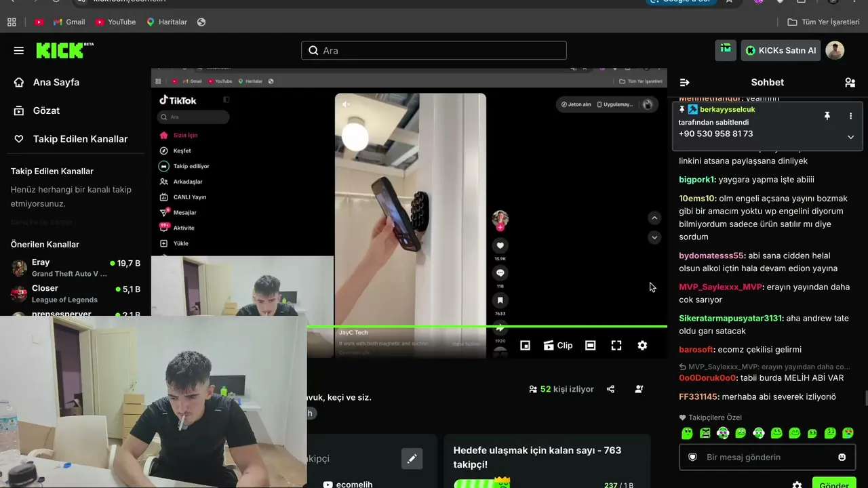Open the Tüm Yer İşaretleri folder
This screenshot has width=868, height=488.
pyautogui.click(x=823, y=22)
